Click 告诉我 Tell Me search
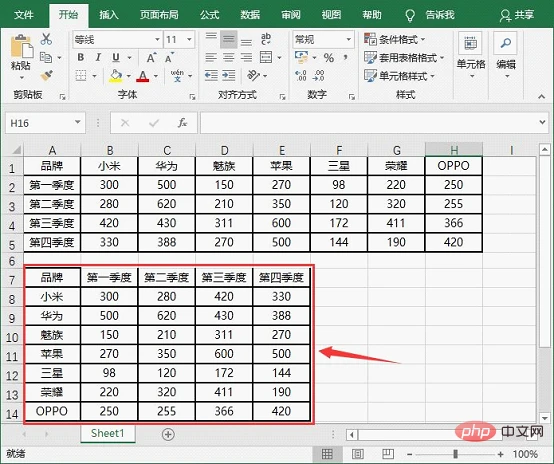This screenshot has width=554, height=464. coord(430,15)
